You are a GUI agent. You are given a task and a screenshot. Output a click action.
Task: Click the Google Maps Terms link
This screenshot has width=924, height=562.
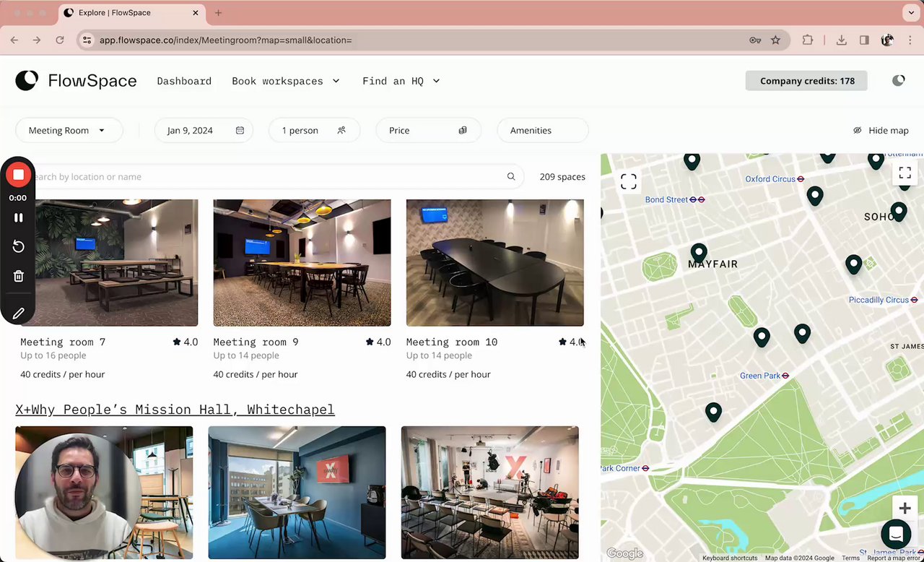[x=850, y=558]
